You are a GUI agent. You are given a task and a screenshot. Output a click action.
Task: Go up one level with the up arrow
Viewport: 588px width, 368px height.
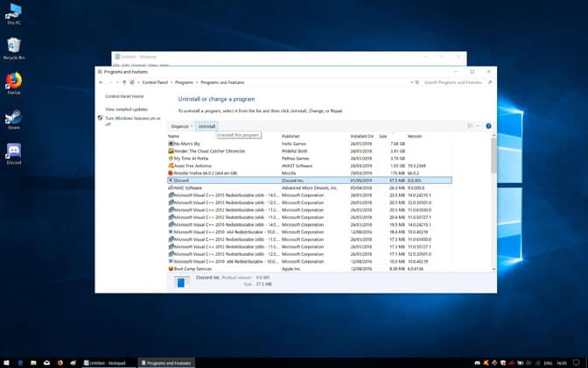(124, 82)
